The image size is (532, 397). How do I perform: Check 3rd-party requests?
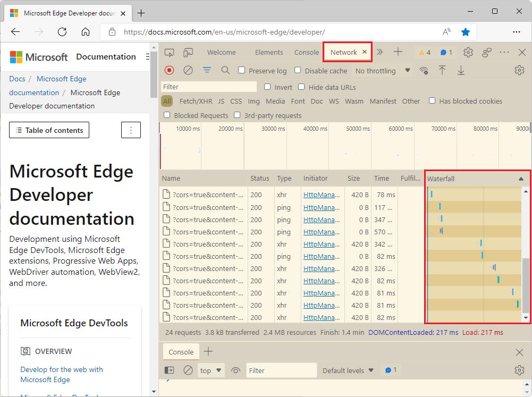point(237,115)
